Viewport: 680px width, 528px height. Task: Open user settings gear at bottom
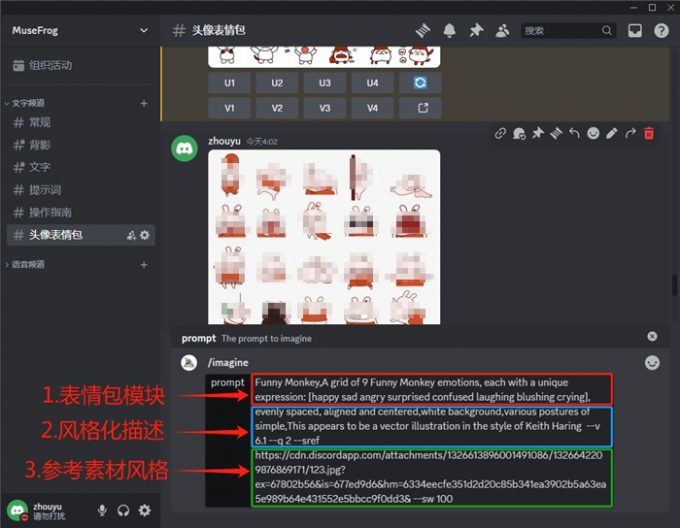(144, 510)
